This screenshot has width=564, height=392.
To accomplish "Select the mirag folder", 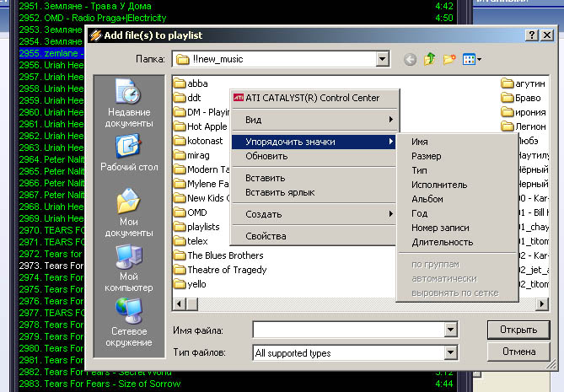I will 191,155.
